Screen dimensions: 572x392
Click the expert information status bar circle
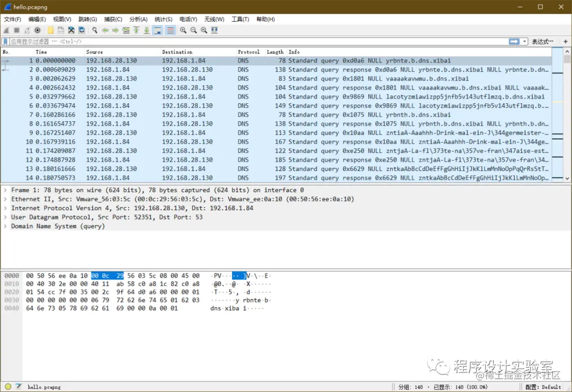[8, 387]
